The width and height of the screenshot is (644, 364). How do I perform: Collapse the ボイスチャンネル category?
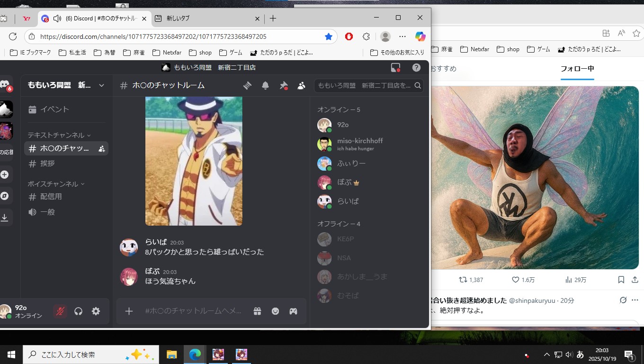coord(55,184)
